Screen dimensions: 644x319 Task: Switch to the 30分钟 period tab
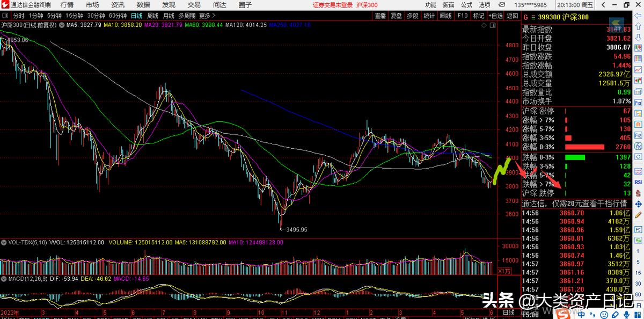point(96,16)
